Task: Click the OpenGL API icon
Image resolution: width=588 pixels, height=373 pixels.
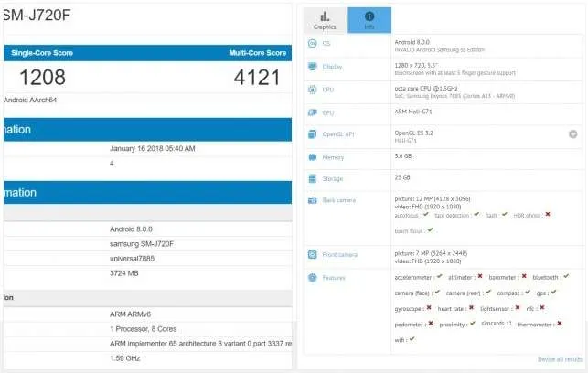Action: (x=313, y=133)
